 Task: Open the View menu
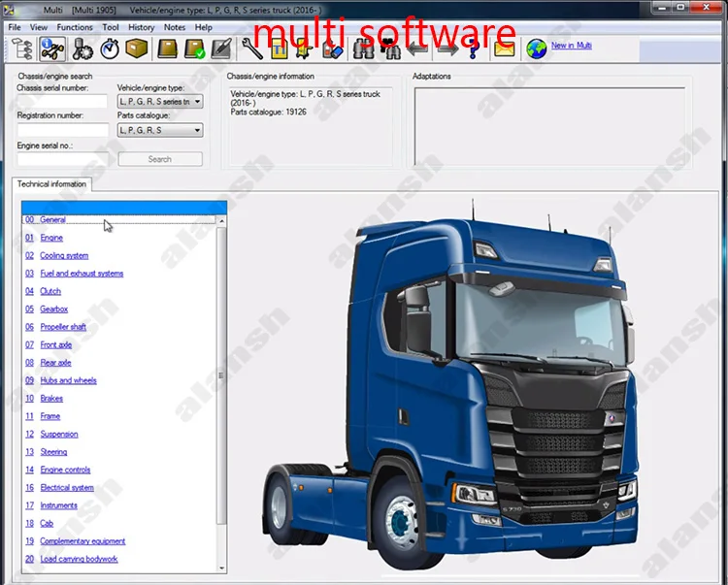coord(39,27)
